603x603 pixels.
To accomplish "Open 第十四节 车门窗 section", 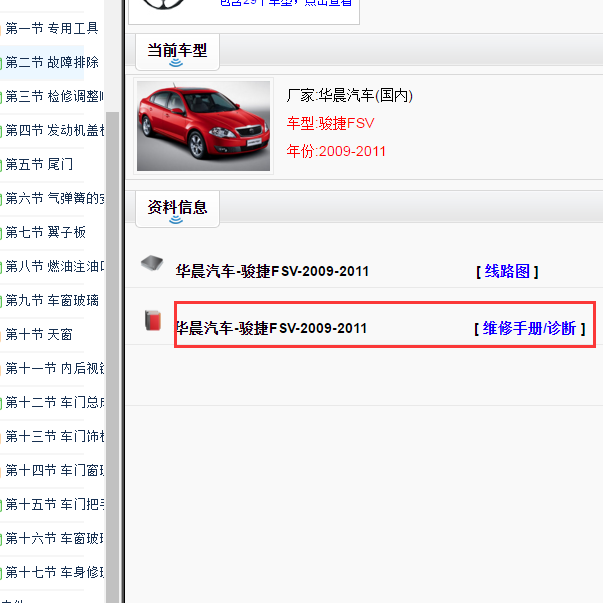I will pyautogui.click(x=54, y=470).
